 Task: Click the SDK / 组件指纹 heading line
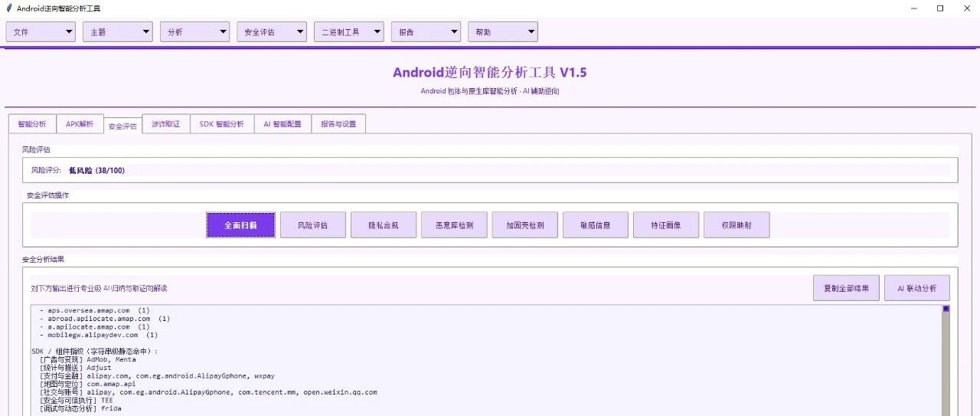(x=94, y=351)
